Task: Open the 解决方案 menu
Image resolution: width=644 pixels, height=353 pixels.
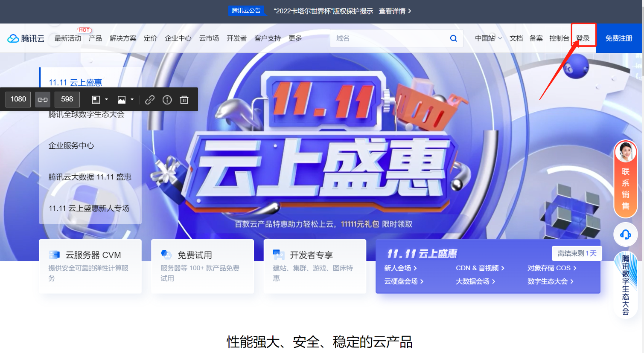Action: point(123,38)
